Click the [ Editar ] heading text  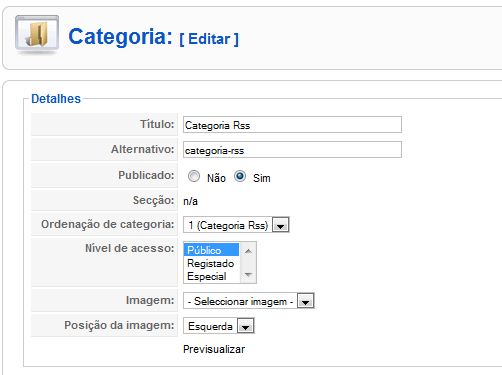(x=209, y=39)
